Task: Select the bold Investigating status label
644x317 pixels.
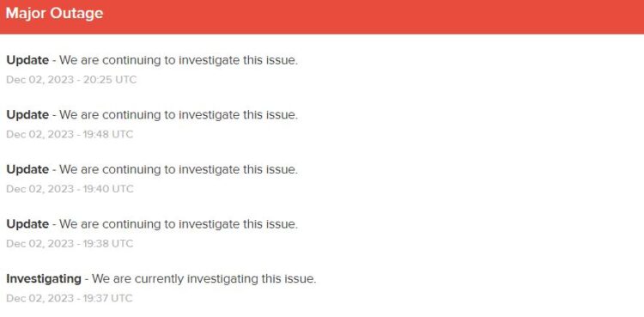Action: point(44,278)
